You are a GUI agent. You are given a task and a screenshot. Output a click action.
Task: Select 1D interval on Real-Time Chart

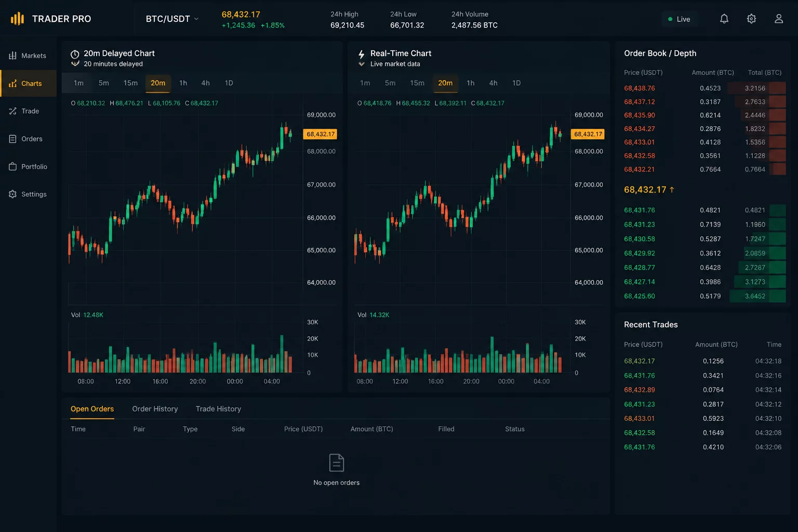[516, 83]
